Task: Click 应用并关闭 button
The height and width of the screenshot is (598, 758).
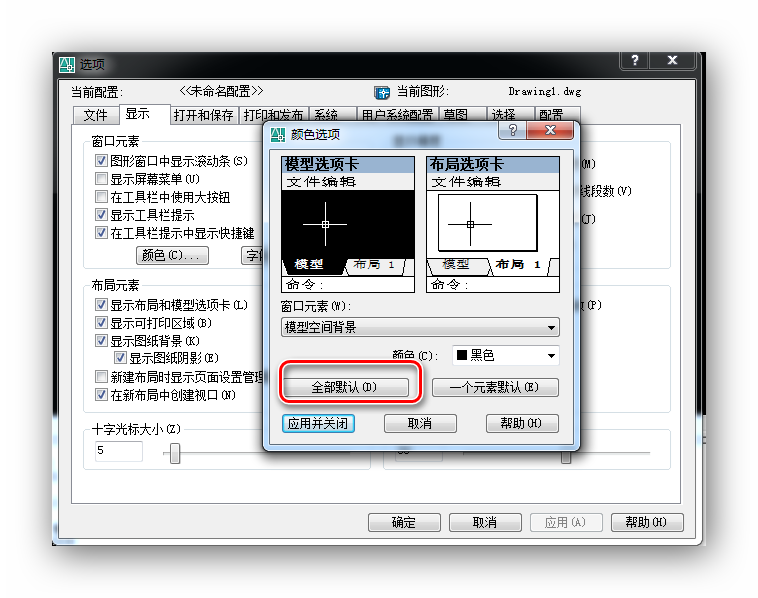Action: point(318,423)
